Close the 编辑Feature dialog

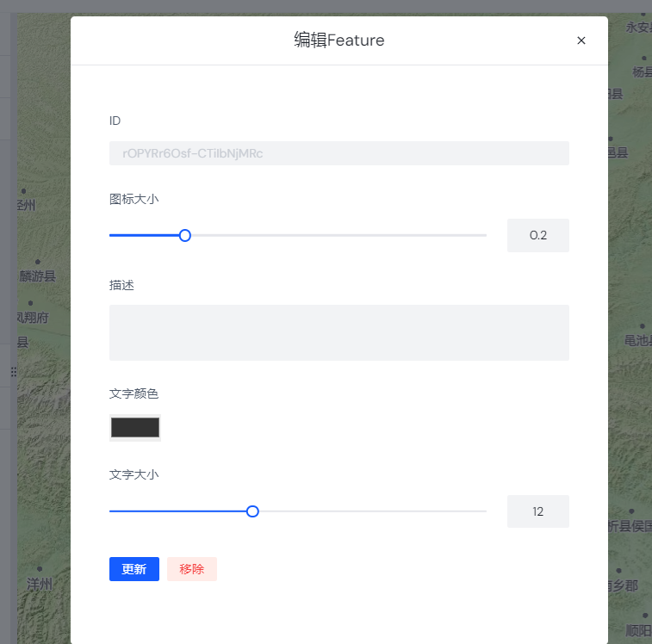581,40
